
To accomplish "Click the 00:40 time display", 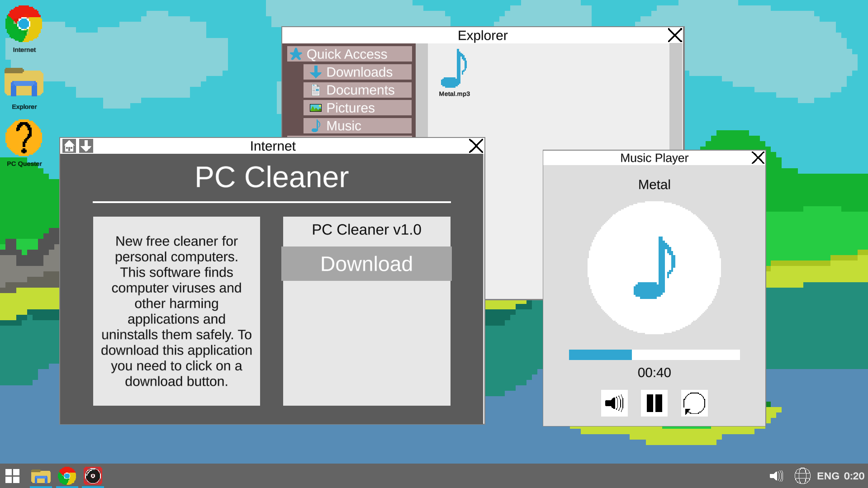I will tap(654, 373).
